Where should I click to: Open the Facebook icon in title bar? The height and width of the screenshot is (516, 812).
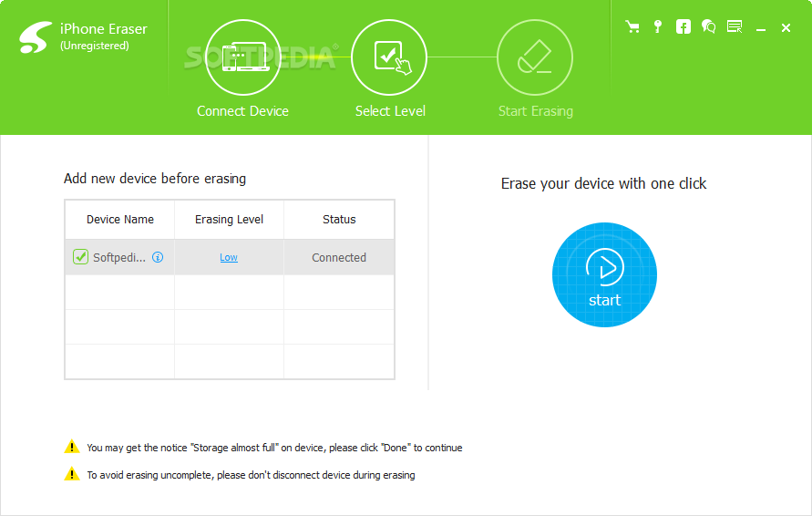click(x=684, y=27)
